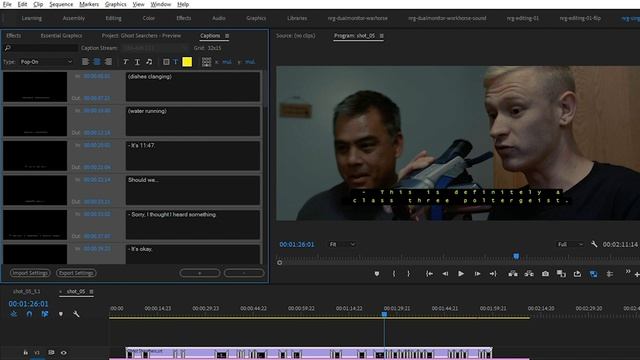Play the sequence in Program monitor

coord(461,274)
